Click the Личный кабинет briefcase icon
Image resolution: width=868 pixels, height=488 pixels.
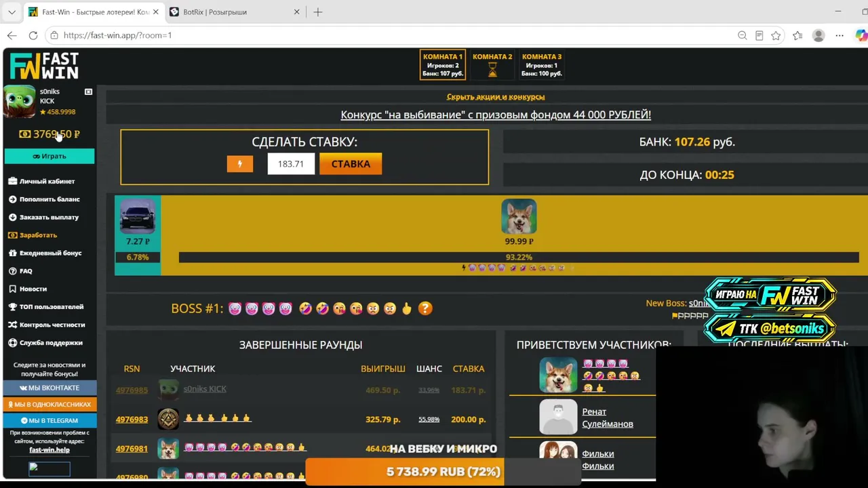pos(13,181)
